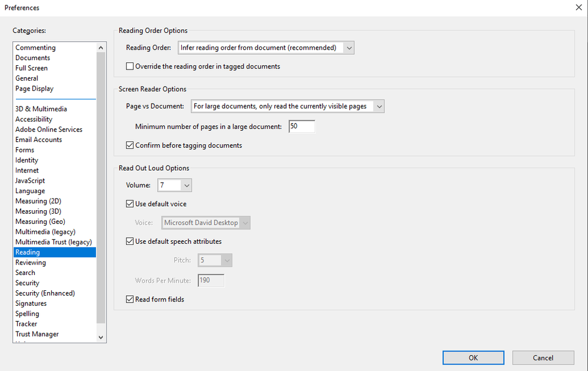Enable override reading order in tagged documents
The image size is (588, 371).
[x=130, y=67]
